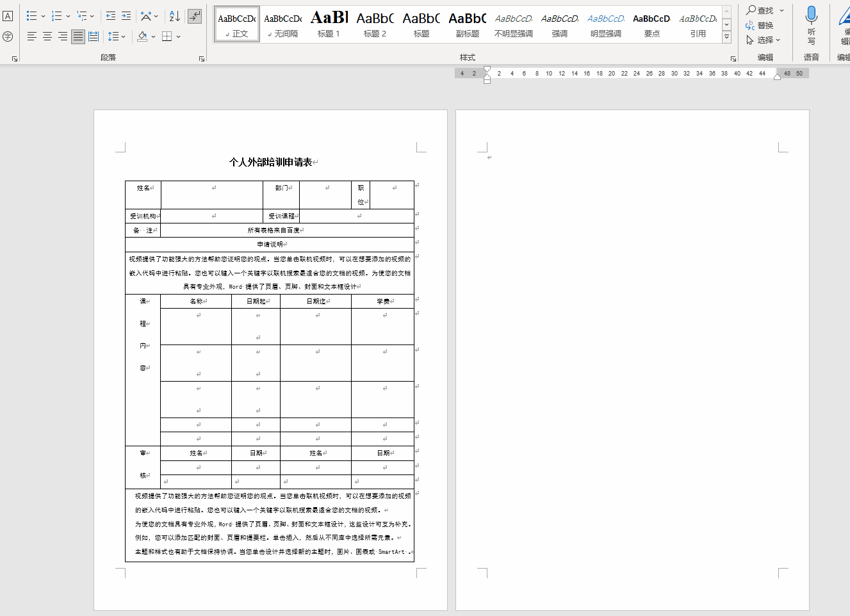Screen dimensions: 850x616
Task: Open line spacing dropdown arrow
Action: (x=123, y=37)
